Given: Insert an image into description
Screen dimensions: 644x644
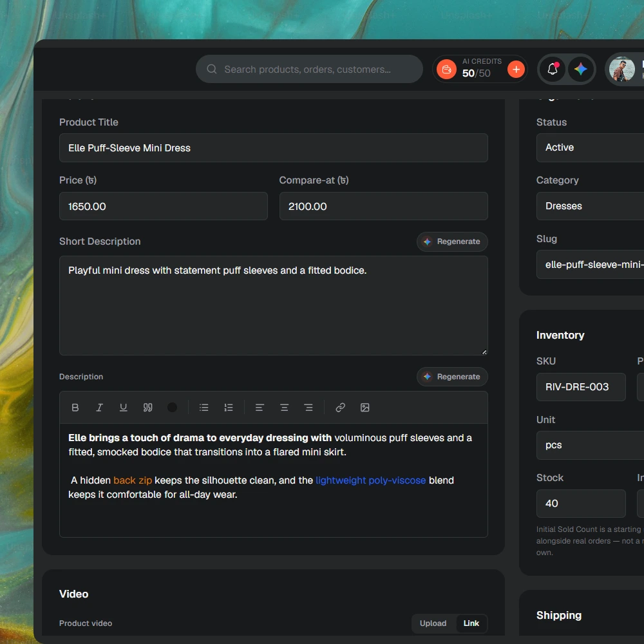Looking at the screenshot, I should click(x=365, y=408).
